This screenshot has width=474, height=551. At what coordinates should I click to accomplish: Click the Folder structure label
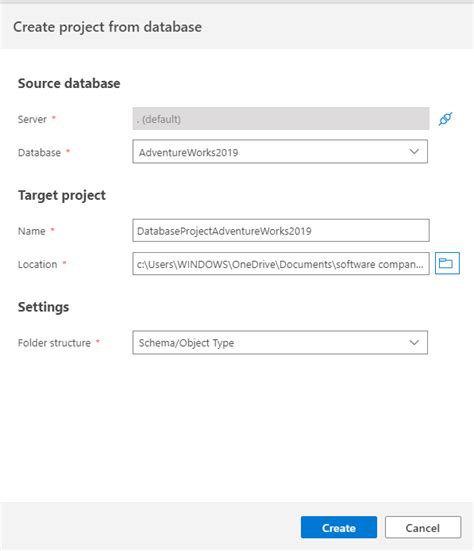coord(54,343)
